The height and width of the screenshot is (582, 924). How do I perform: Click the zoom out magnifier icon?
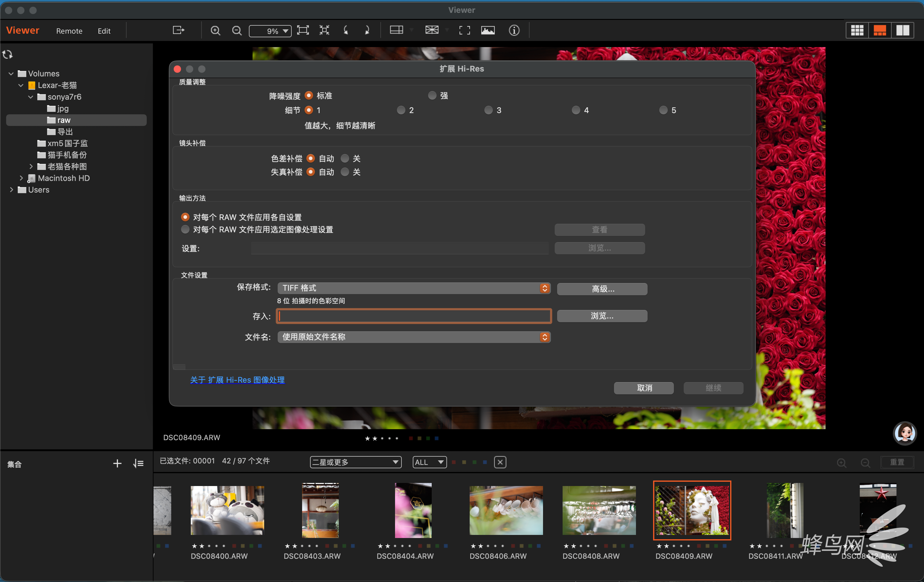point(237,31)
